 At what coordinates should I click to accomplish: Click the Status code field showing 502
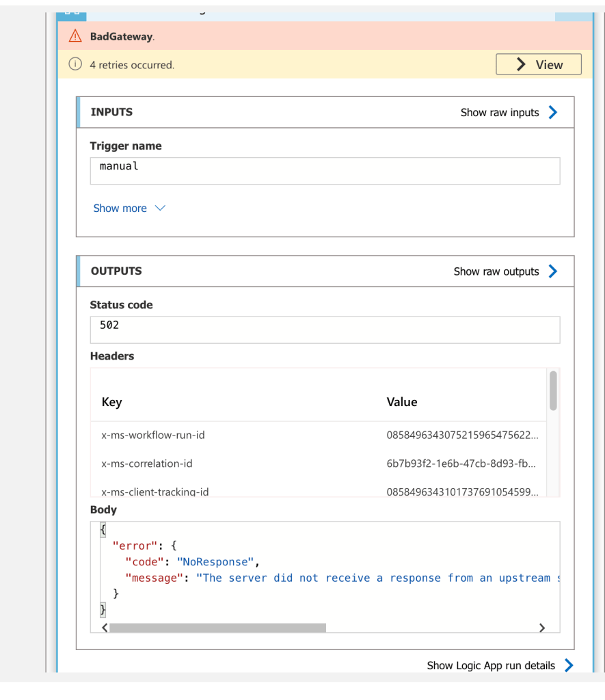tap(325, 330)
